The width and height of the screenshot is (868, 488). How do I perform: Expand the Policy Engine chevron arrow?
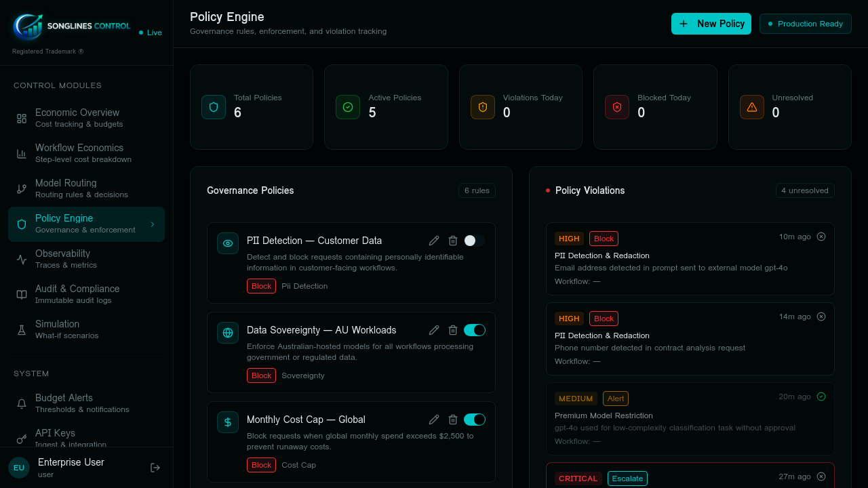(x=153, y=224)
